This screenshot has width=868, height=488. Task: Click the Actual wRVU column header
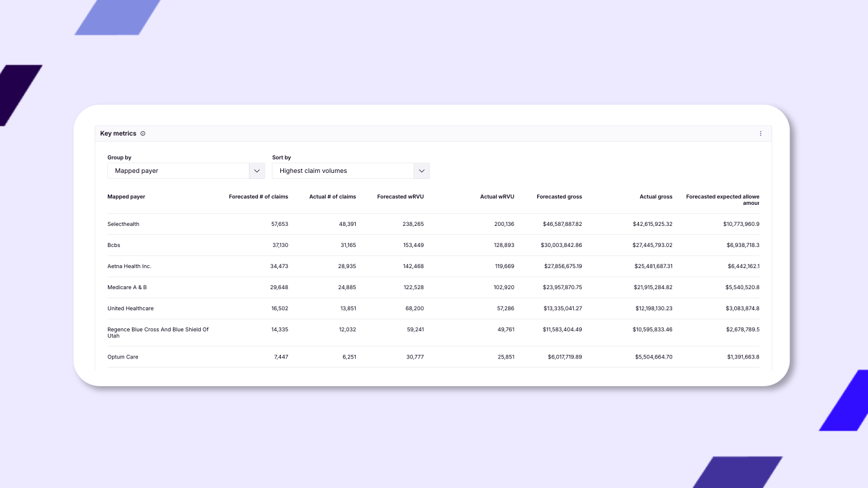[x=497, y=197]
